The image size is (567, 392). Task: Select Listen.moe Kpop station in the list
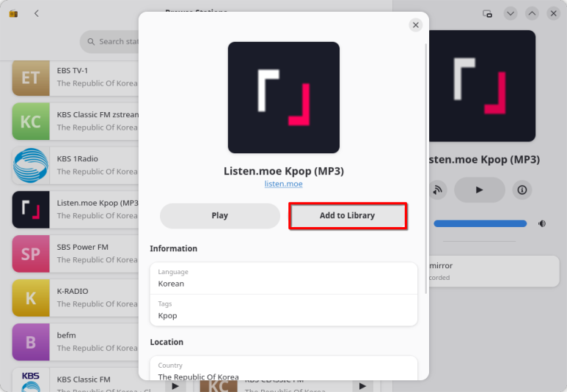point(76,210)
